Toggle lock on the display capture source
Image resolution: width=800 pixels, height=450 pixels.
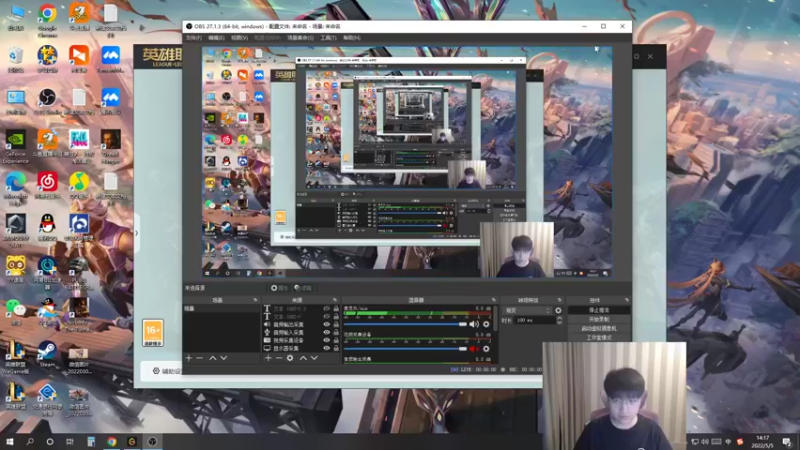(x=336, y=348)
